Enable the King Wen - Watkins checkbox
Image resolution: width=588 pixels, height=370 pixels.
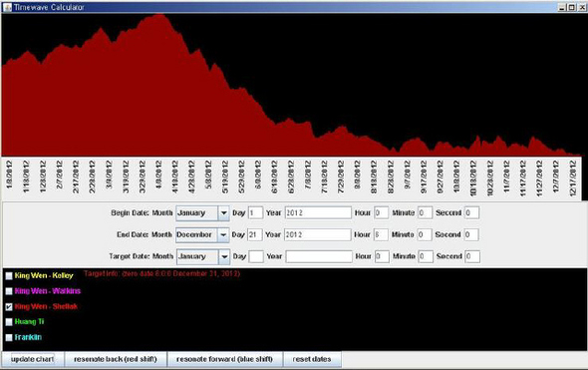(x=9, y=291)
